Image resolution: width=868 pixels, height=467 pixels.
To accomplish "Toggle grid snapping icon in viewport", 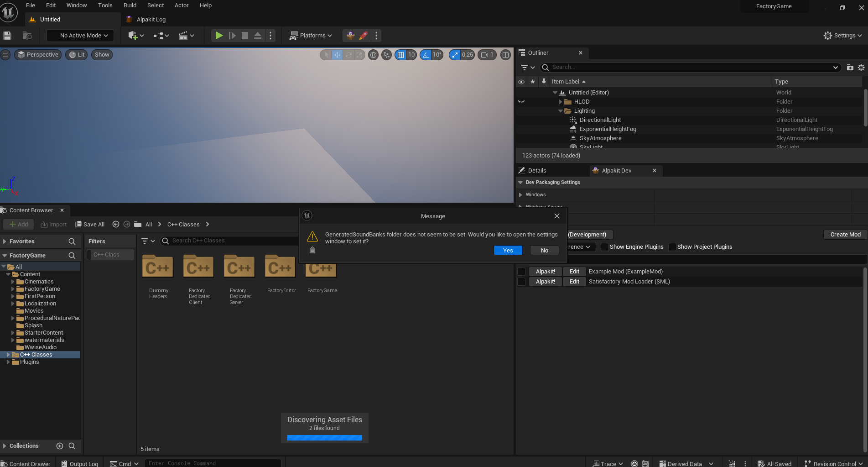I will [400, 55].
